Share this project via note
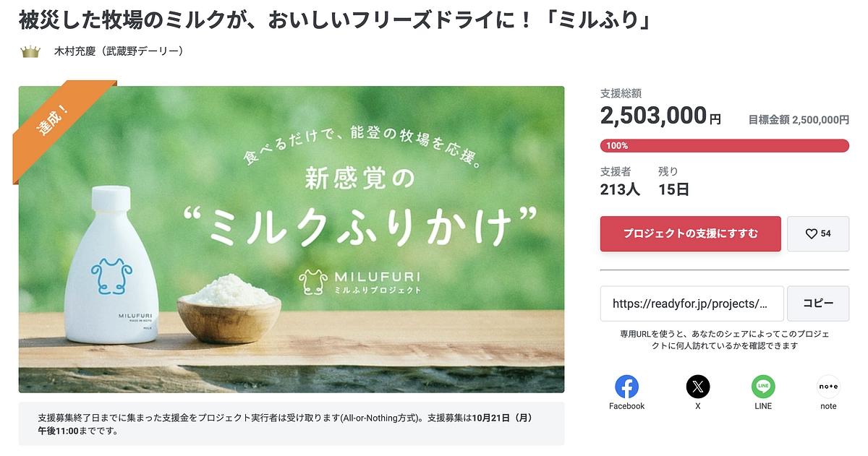 tap(827, 387)
